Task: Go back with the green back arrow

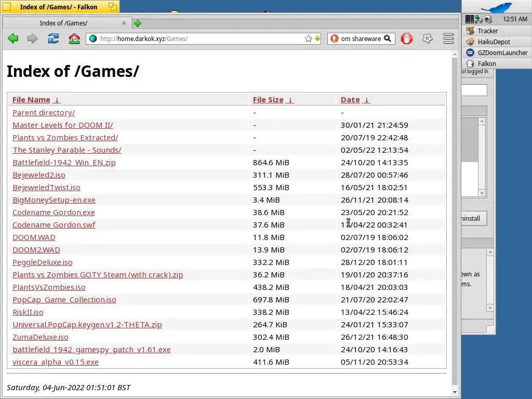Action: click(13, 38)
